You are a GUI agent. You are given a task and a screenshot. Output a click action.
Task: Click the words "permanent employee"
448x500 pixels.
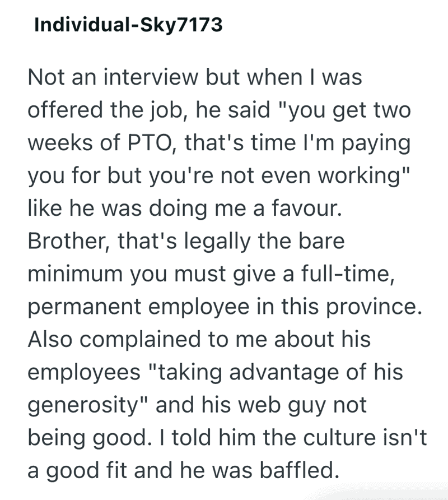click(133, 307)
